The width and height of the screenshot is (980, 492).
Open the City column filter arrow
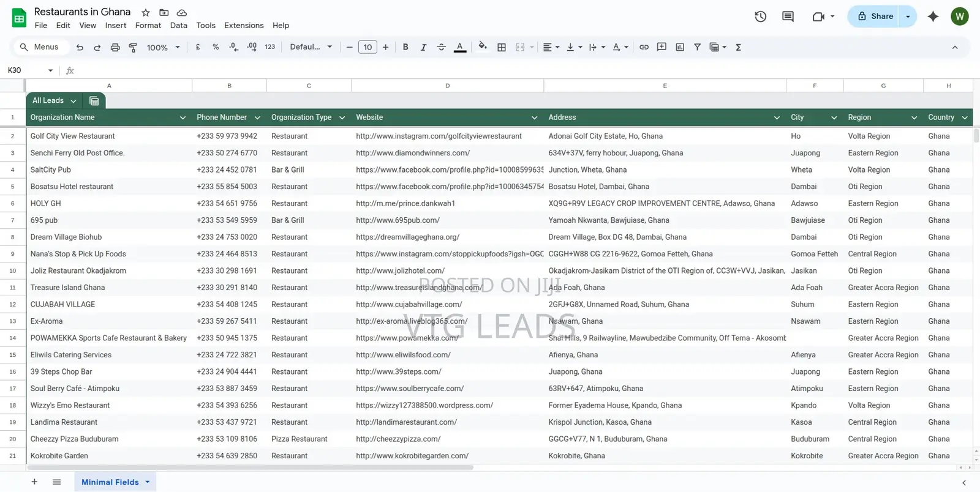pos(834,117)
